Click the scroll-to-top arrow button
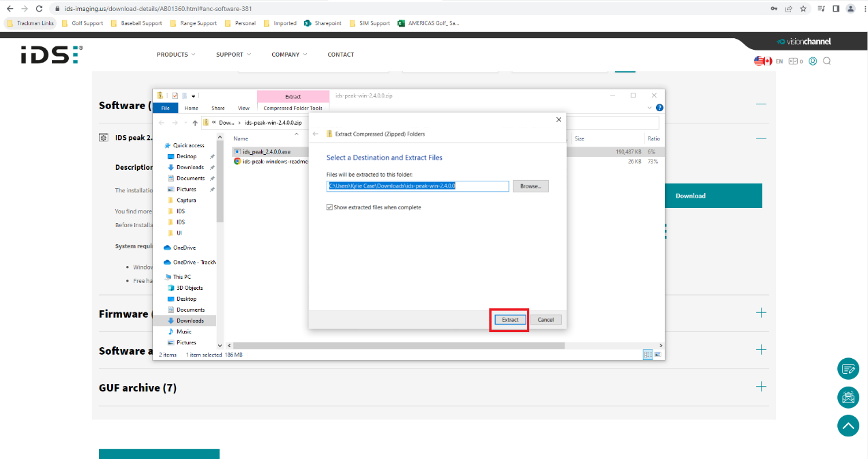Image resolution: width=868 pixels, height=459 pixels. (x=848, y=426)
